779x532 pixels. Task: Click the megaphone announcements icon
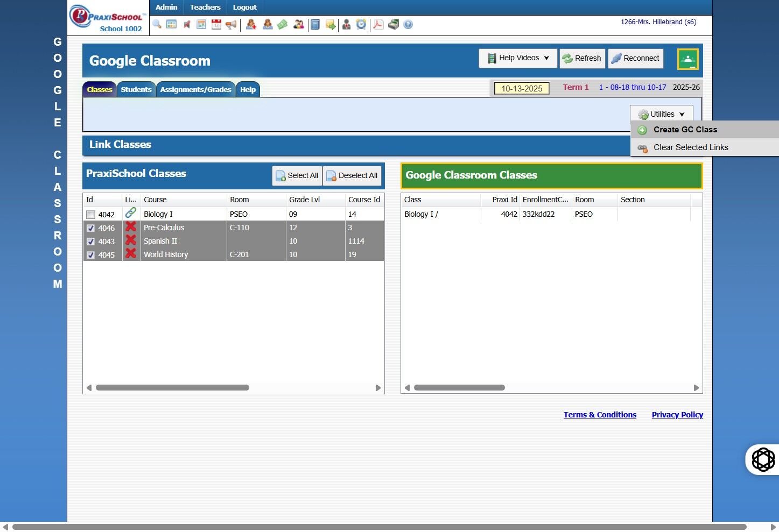tap(231, 24)
